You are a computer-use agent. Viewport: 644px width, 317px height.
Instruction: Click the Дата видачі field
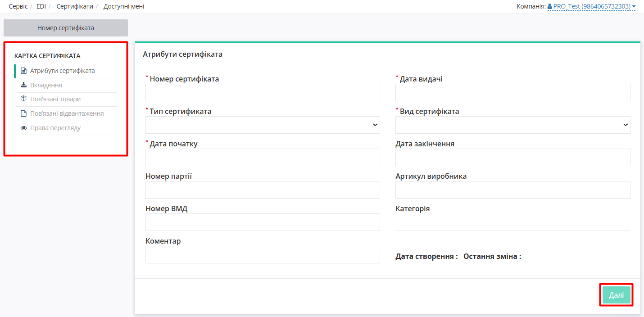512,92
